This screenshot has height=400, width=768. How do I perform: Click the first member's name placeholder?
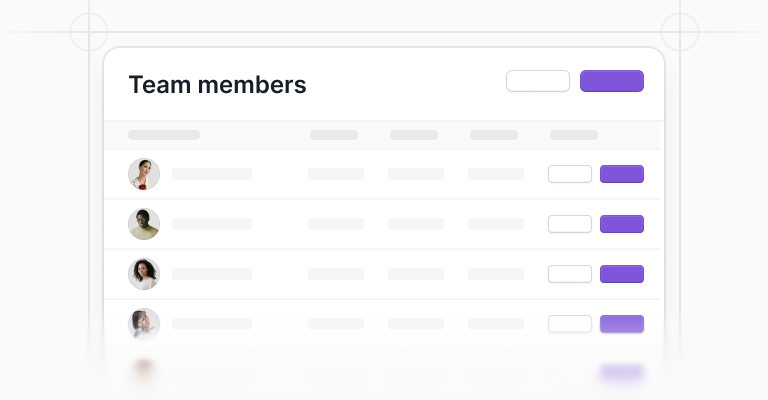tap(212, 174)
